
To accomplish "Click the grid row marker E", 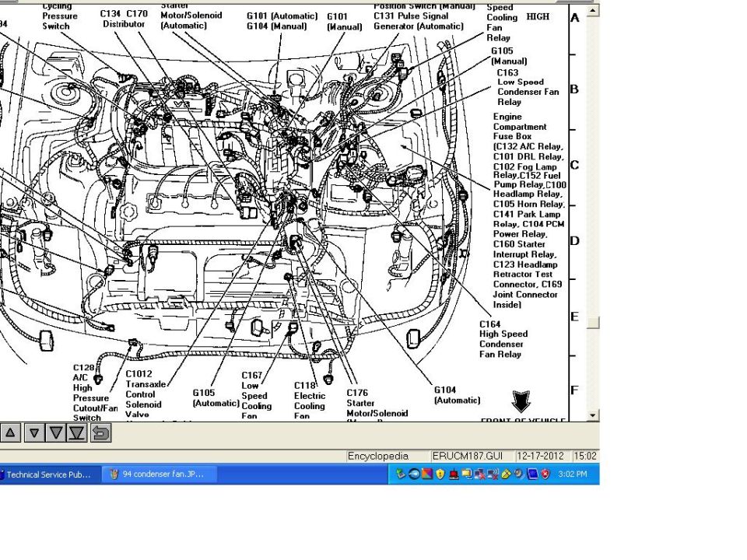I will click(x=574, y=317).
